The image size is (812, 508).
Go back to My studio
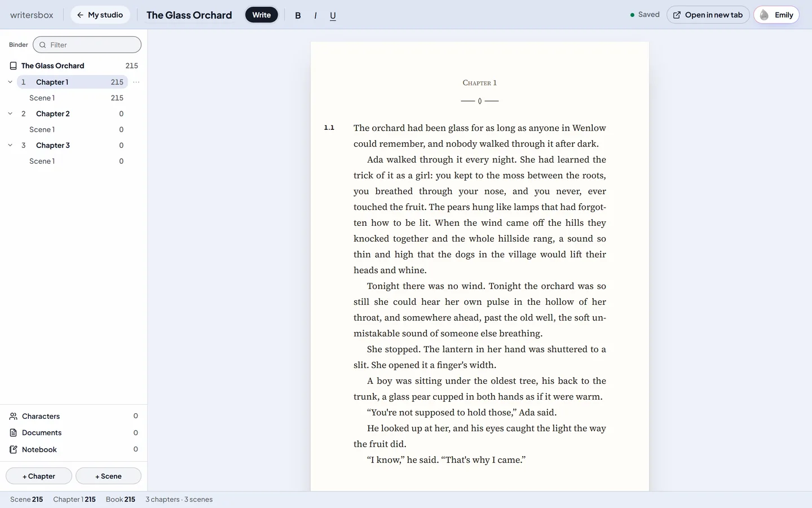(x=100, y=15)
